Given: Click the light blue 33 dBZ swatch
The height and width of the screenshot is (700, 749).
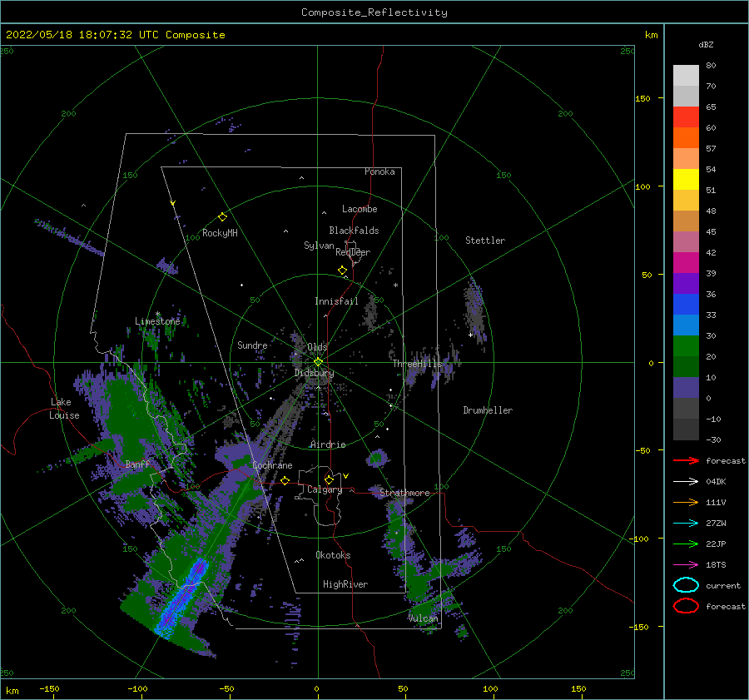Looking at the screenshot, I should pos(686,325).
